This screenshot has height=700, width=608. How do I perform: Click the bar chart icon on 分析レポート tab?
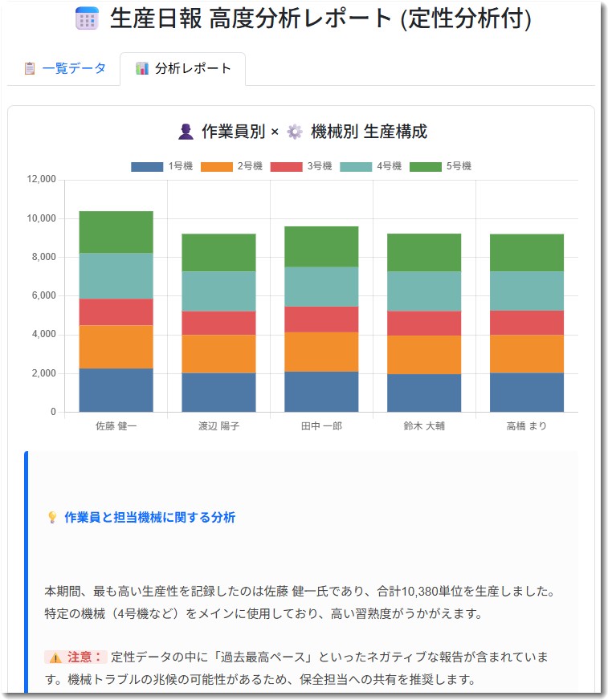point(142,68)
